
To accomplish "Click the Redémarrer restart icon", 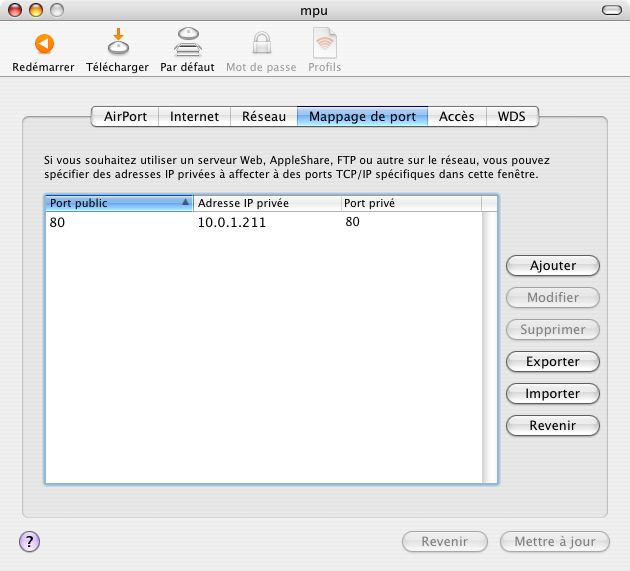I will (x=43, y=44).
